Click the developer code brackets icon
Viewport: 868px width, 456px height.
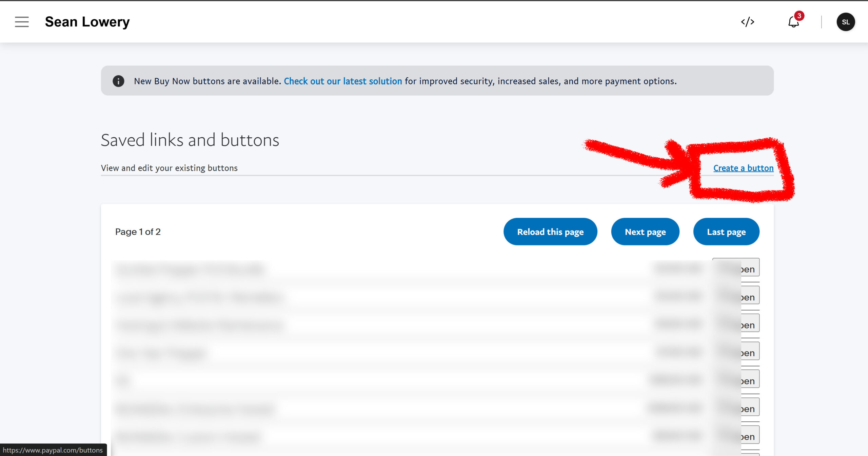coord(747,22)
